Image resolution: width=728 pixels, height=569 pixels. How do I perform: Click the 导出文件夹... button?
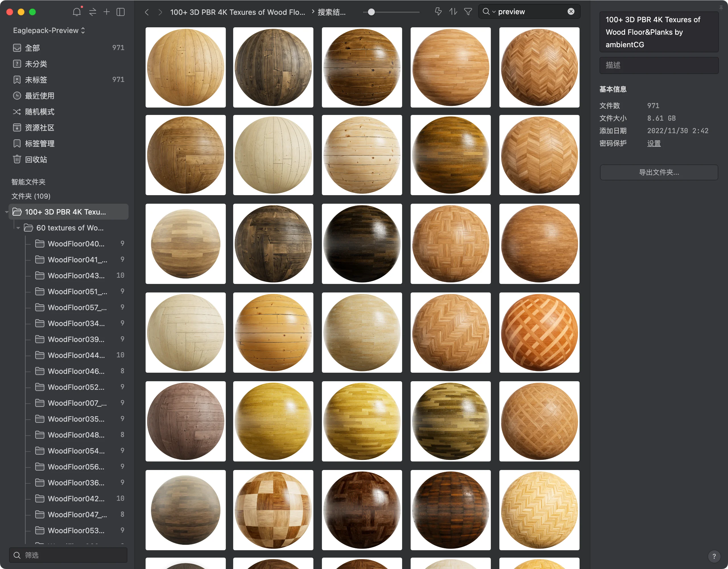coord(659,172)
